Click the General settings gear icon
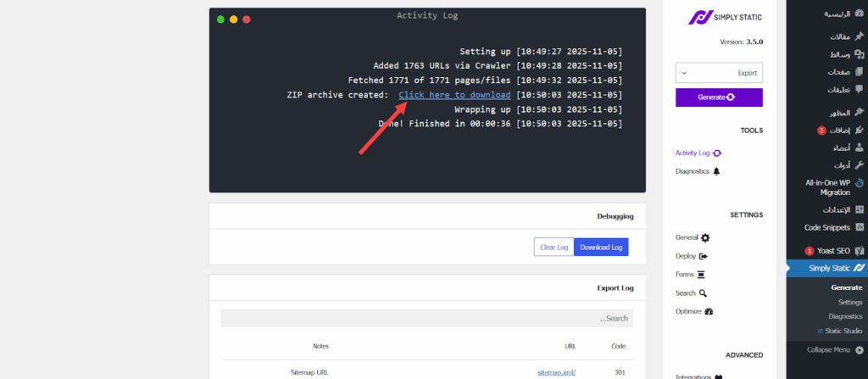868x379 pixels. 705,237
